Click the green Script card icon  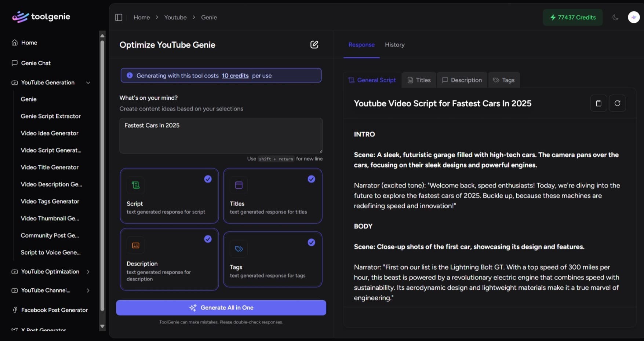pos(135,185)
